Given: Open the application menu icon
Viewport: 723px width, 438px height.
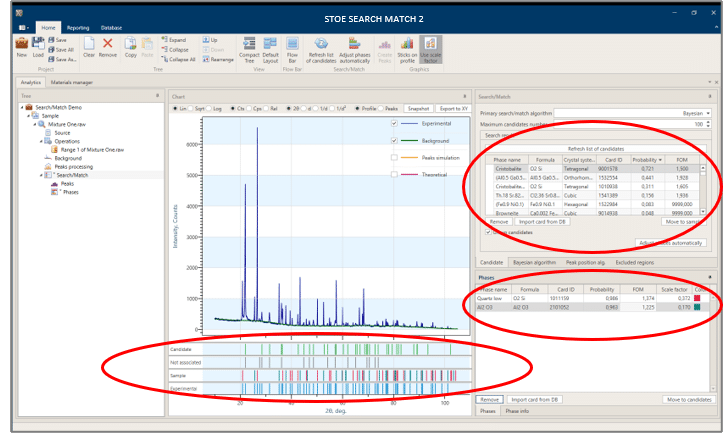Looking at the screenshot, I should 24,28.
